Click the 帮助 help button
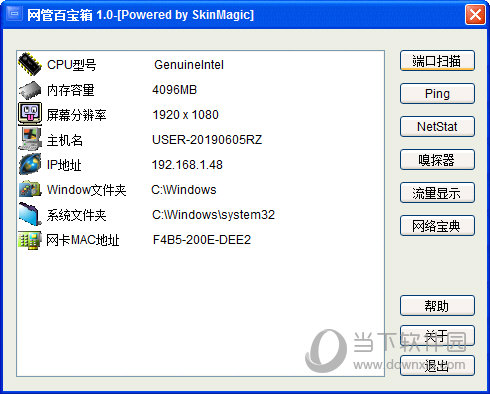The width and height of the screenshot is (490, 394). pos(437,306)
